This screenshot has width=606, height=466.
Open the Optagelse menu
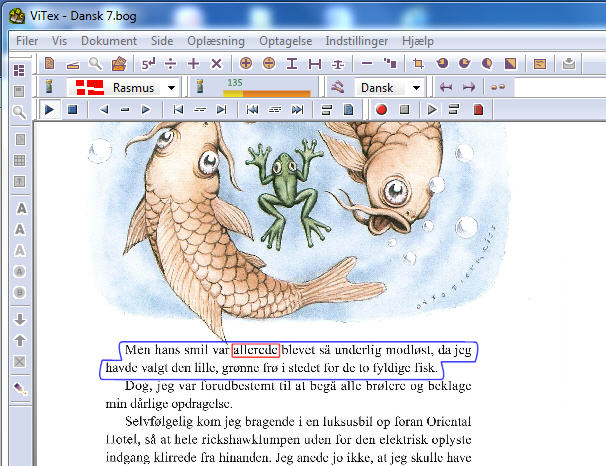pyautogui.click(x=285, y=41)
